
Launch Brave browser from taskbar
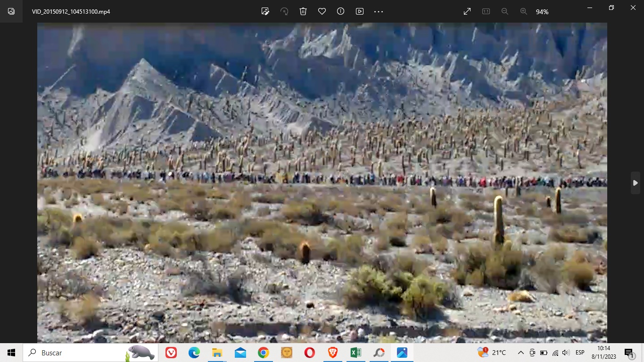tap(333, 353)
